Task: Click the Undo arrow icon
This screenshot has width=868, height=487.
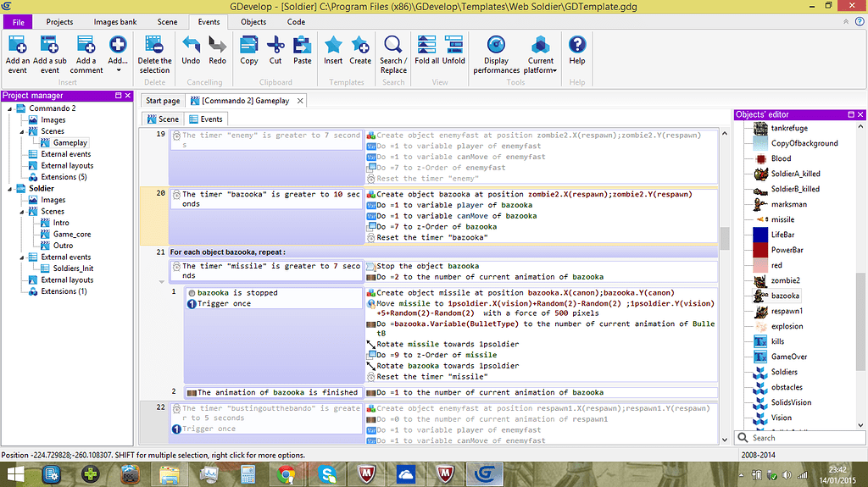Action: [x=191, y=45]
